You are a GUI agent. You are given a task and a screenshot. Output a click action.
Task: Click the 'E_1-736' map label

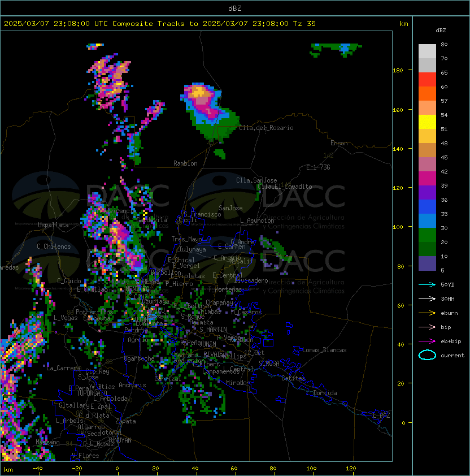[318, 167]
